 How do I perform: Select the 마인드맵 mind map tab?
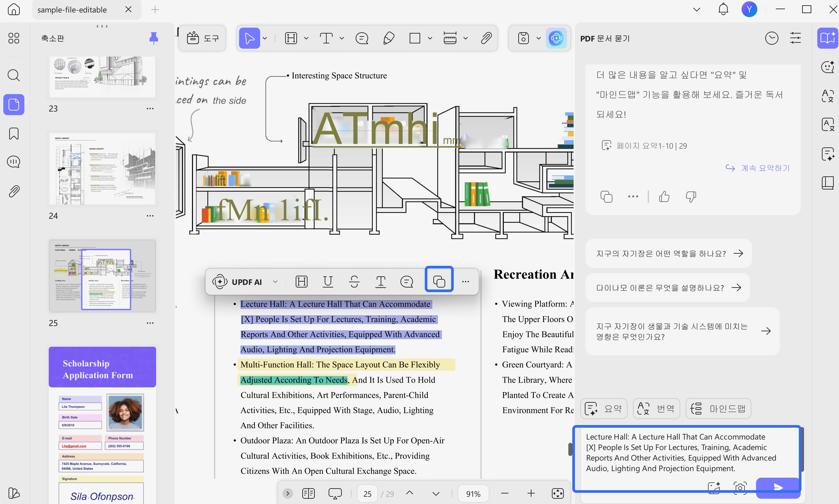(718, 408)
